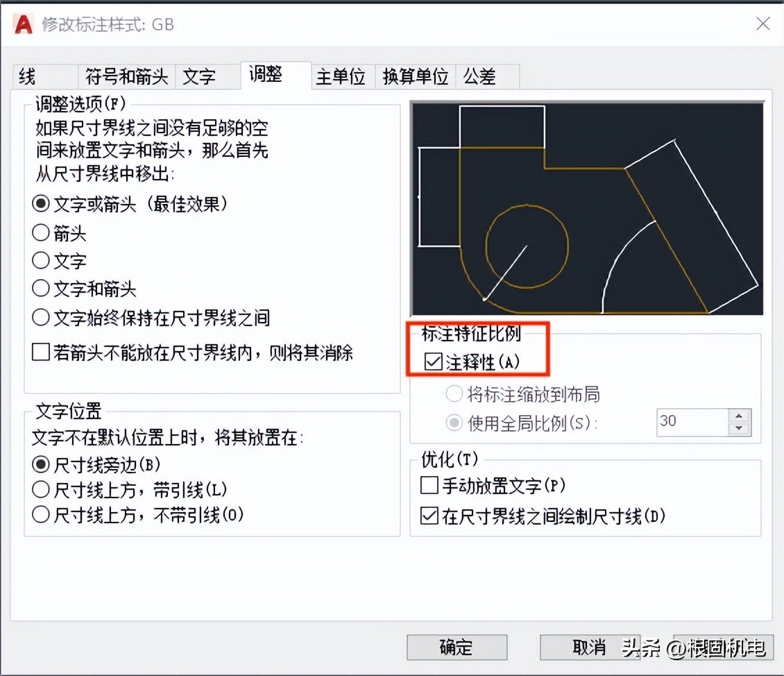Choose 文字始终保持在尺寸界线之间 option
This screenshot has height=676, width=784.
pyautogui.click(x=40, y=317)
